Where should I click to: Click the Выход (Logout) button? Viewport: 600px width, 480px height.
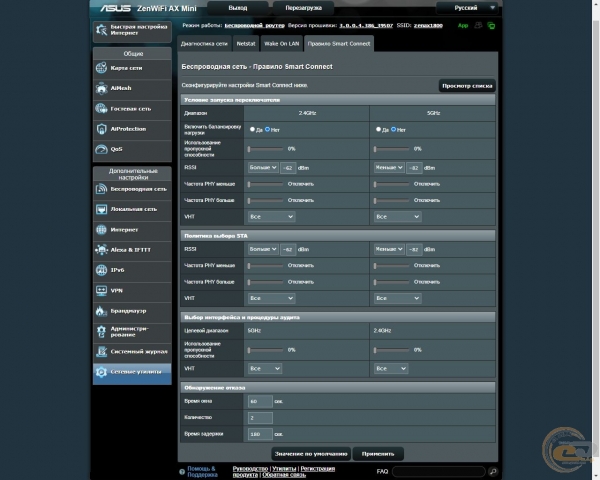[x=238, y=8]
